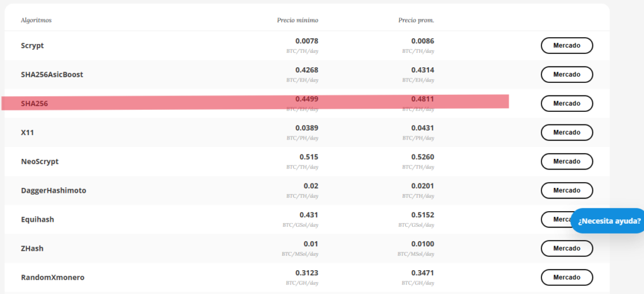Go to the X11 Mercado button

coord(567,133)
